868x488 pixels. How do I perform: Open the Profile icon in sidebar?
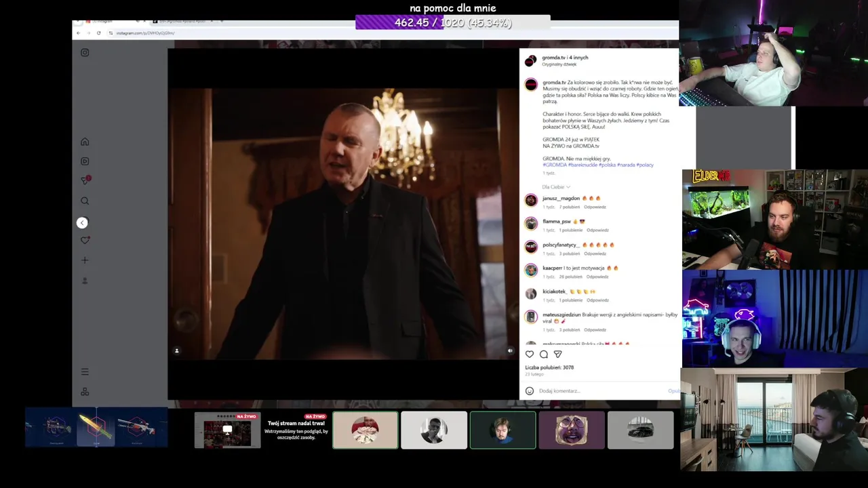click(x=85, y=281)
